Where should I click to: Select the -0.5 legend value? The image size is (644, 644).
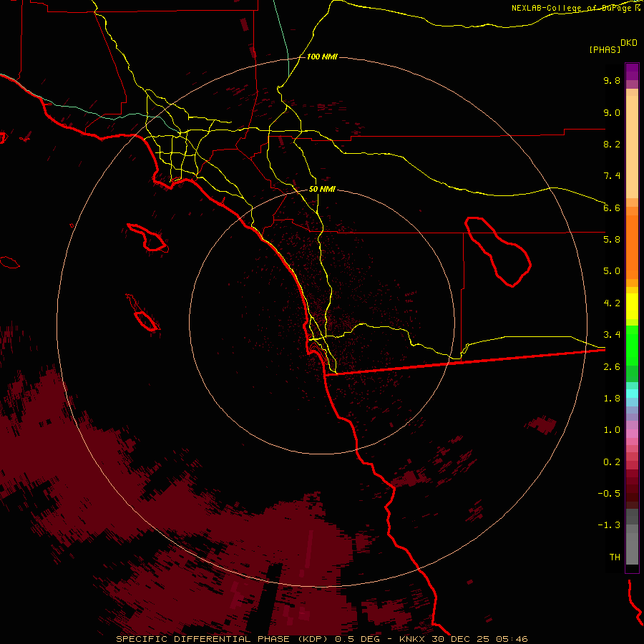click(609, 494)
